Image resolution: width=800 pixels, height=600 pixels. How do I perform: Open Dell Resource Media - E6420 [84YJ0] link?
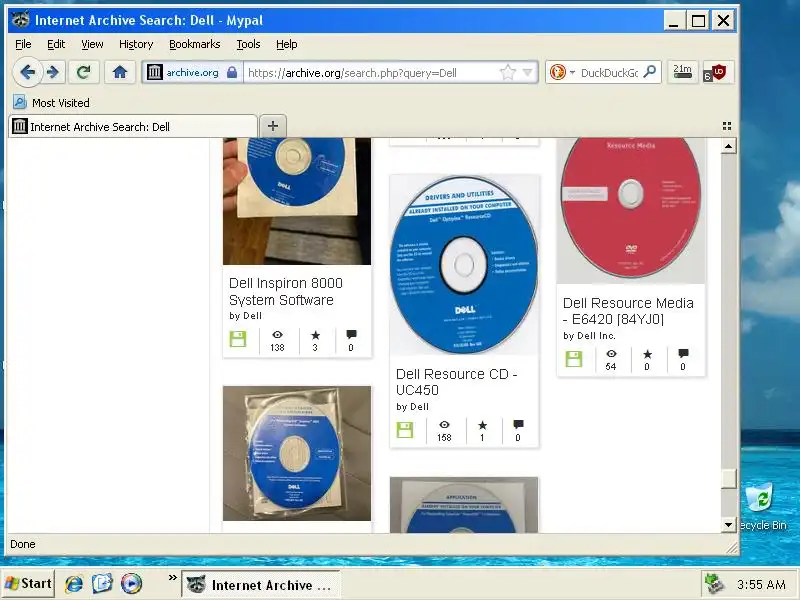[628, 311]
